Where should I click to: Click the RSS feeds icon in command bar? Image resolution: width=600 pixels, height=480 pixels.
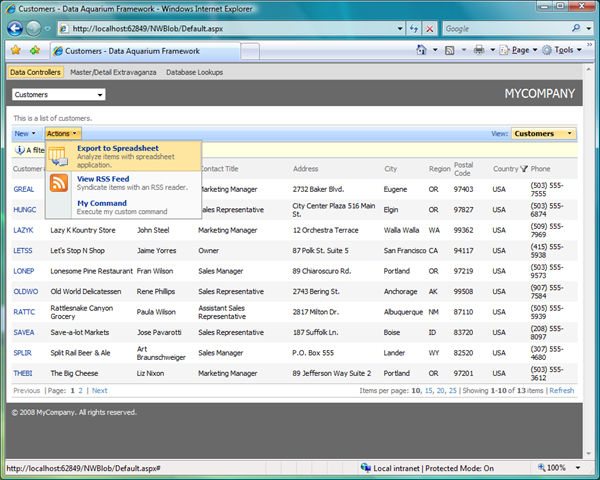(450, 50)
